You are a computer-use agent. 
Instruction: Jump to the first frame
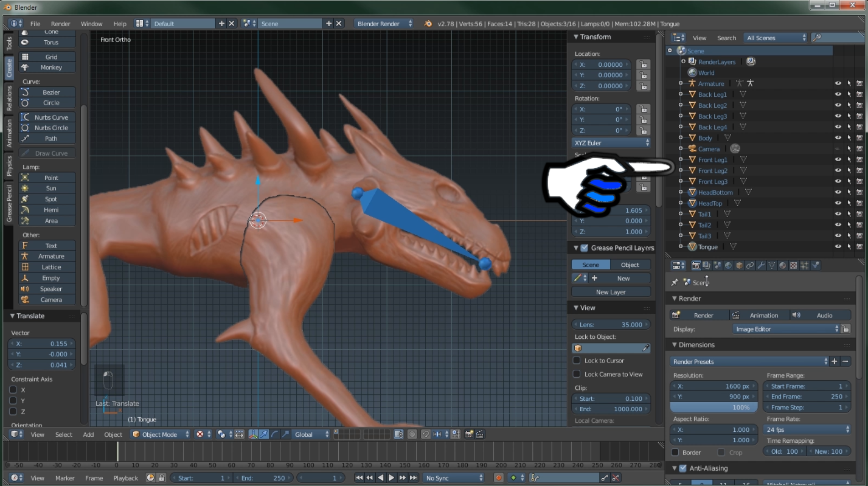(x=358, y=478)
